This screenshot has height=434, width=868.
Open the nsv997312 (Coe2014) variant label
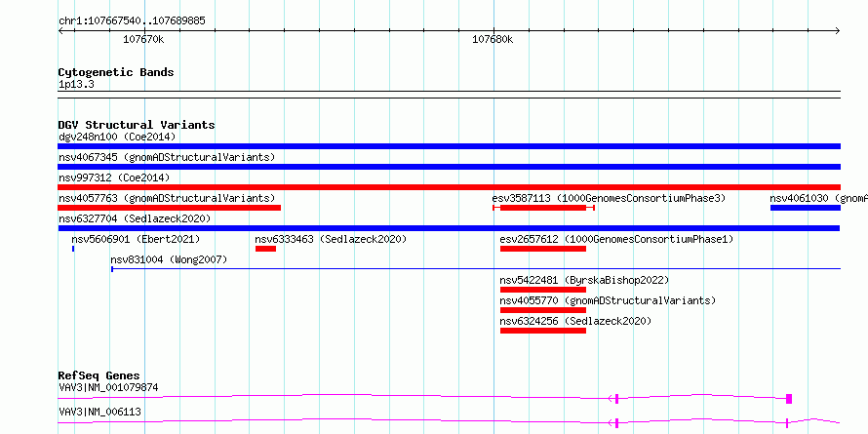click(x=114, y=178)
